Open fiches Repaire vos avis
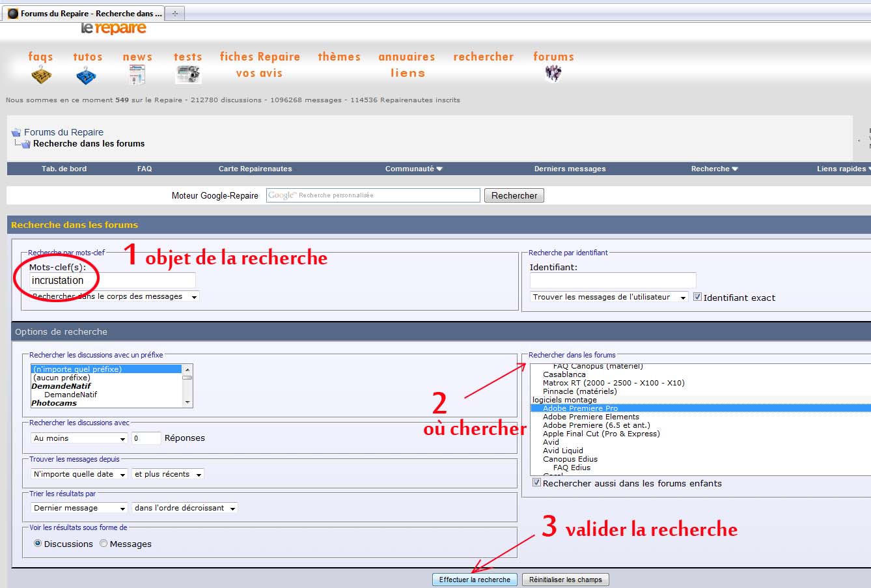Screen dimensions: 871x588 point(260,64)
